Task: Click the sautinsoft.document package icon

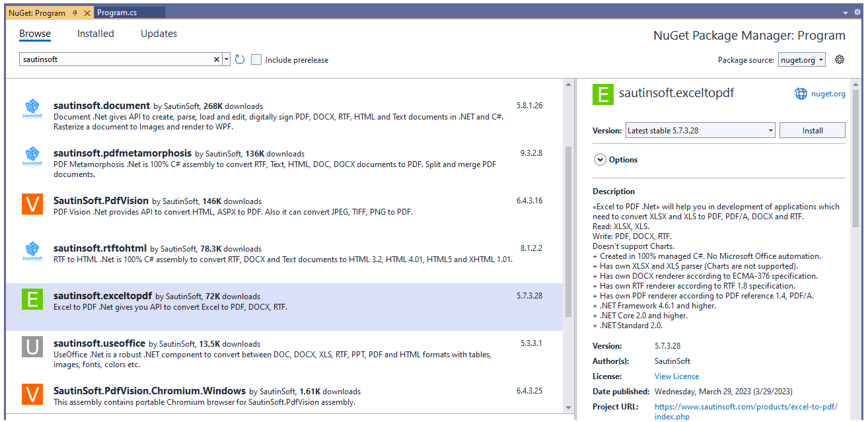Action: tap(32, 110)
